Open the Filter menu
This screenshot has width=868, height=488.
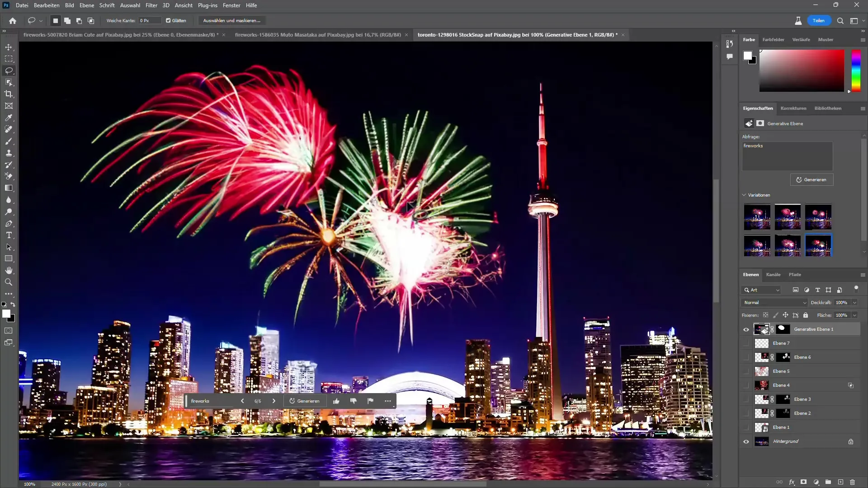click(x=151, y=5)
